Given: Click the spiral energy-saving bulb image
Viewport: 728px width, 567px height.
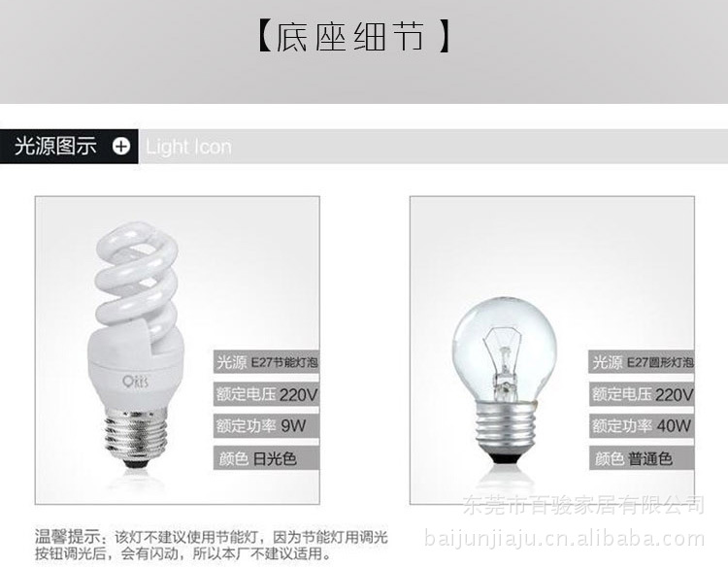Looking at the screenshot, I should coord(137,346).
